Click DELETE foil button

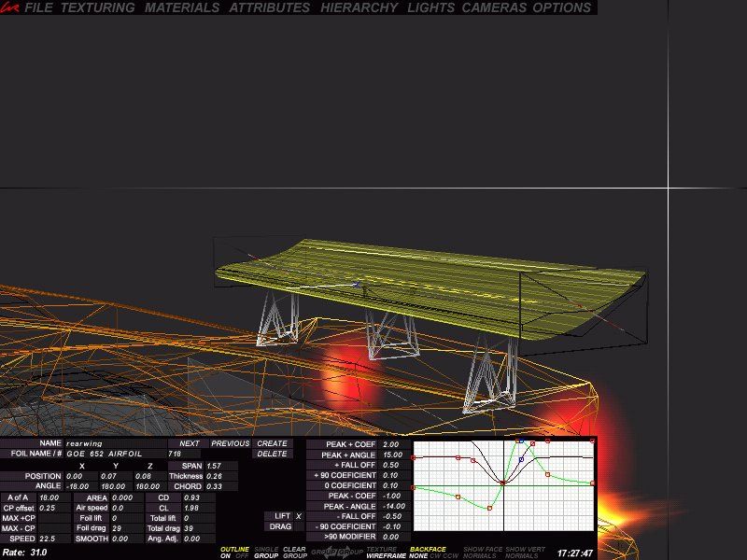(272, 454)
